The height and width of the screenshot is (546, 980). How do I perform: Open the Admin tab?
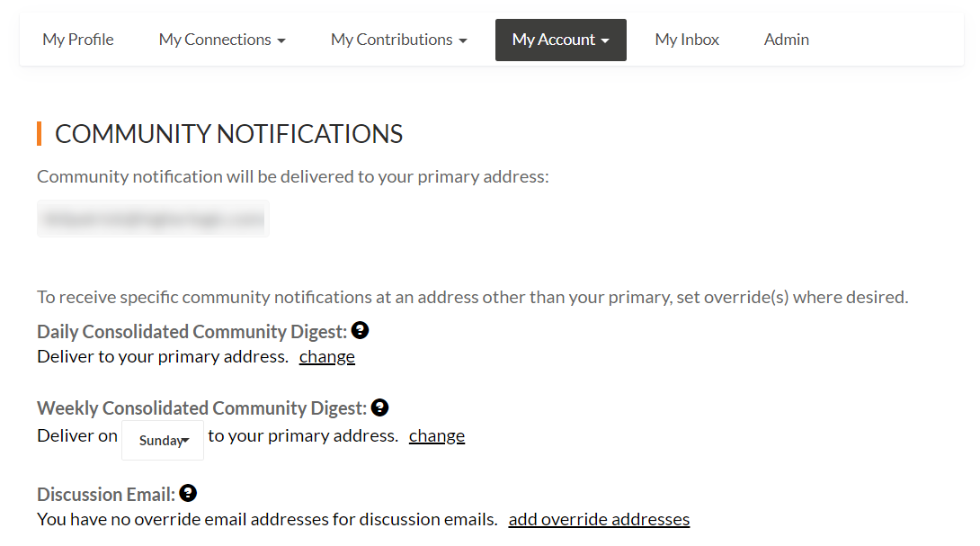click(787, 40)
